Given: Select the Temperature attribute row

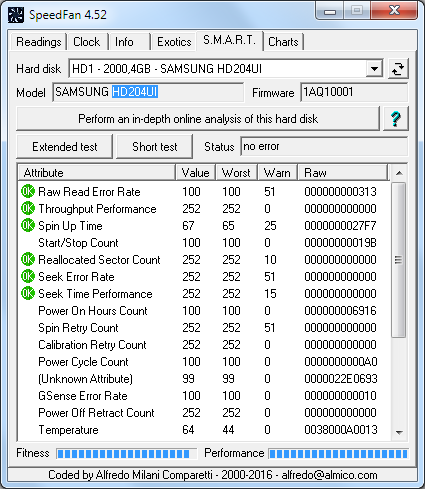Looking at the screenshot, I should click(204, 430).
